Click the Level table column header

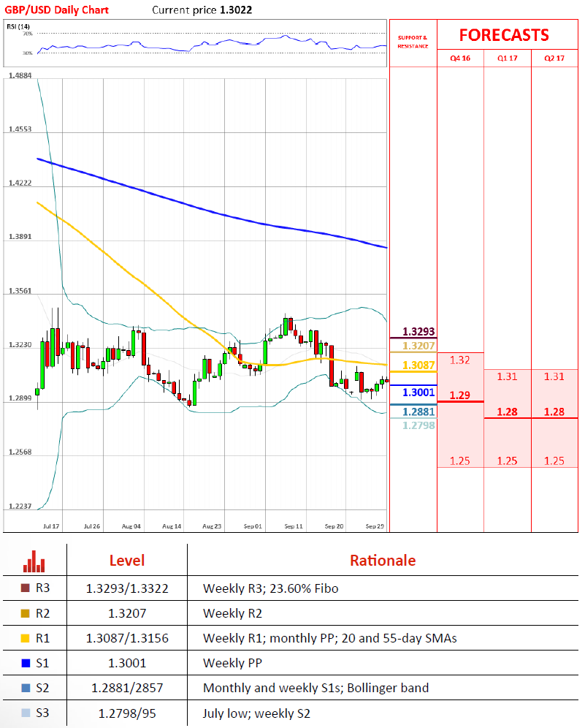click(126, 561)
